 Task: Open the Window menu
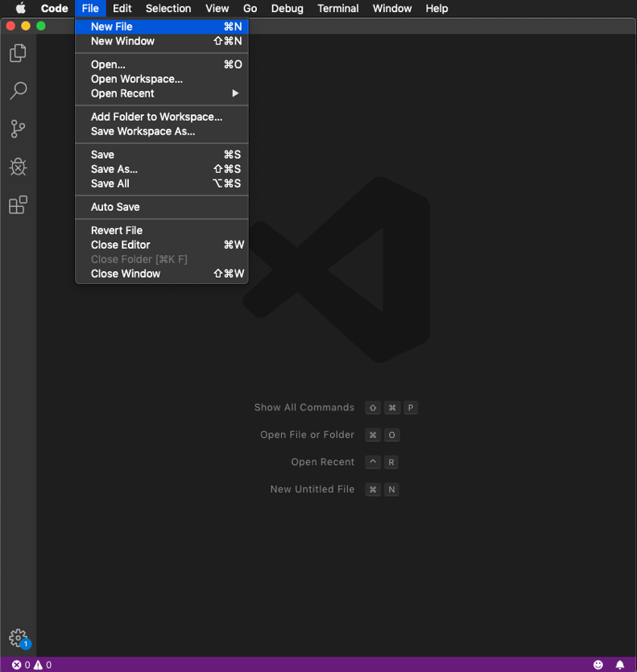(392, 8)
